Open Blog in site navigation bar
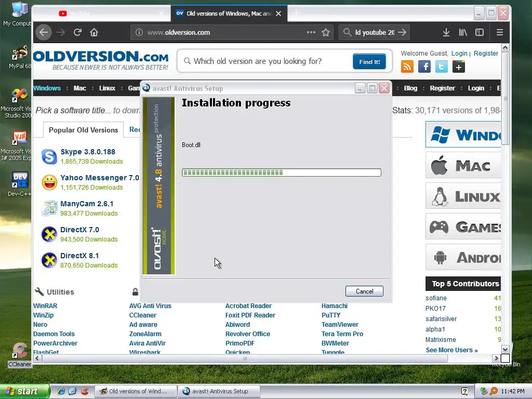This screenshot has width=532, height=399. point(410,88)
